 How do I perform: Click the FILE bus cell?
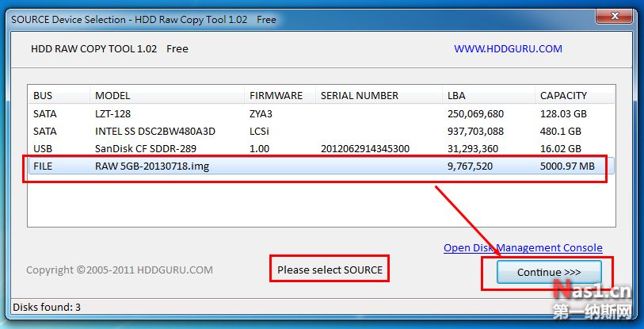(x=43, y=166)
